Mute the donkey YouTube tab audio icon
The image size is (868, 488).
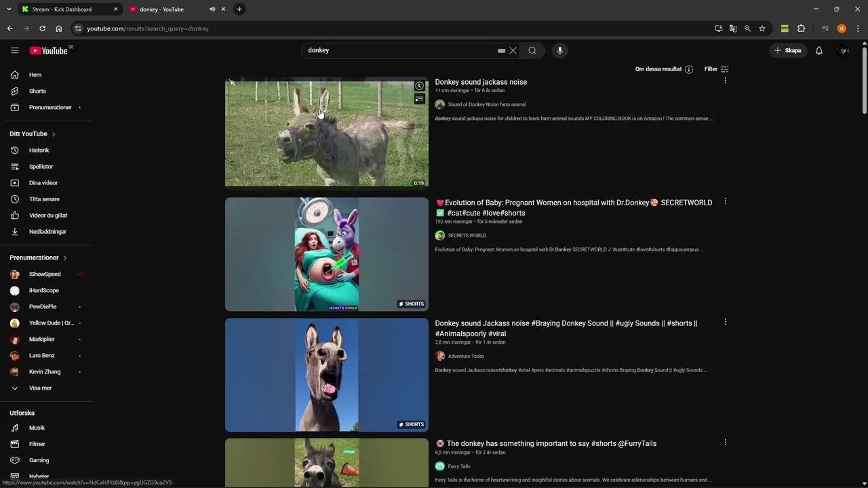212,9
